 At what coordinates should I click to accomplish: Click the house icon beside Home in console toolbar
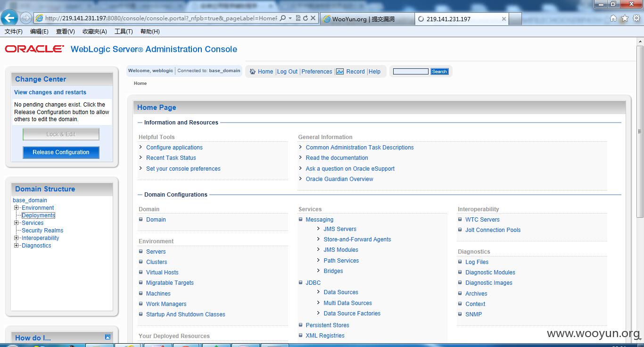(x=253, y=72)
